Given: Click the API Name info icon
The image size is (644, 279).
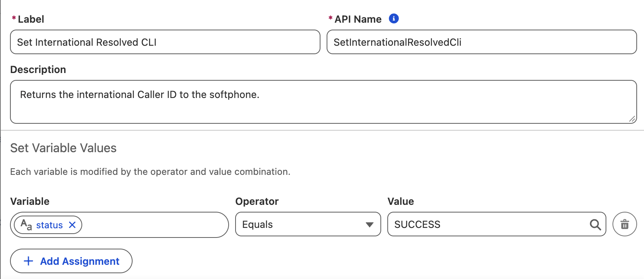Looking at the screenshot, I should click(394, 18).
